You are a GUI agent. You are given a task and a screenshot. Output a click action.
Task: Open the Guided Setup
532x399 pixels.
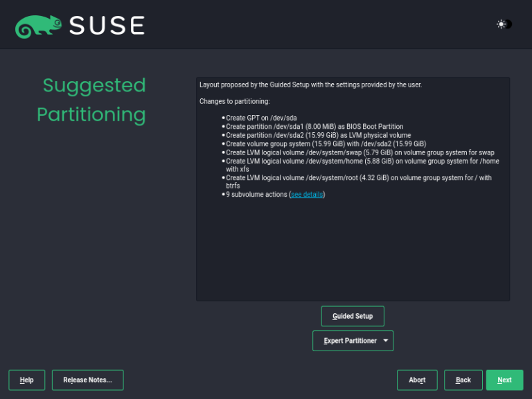point(353,316)
